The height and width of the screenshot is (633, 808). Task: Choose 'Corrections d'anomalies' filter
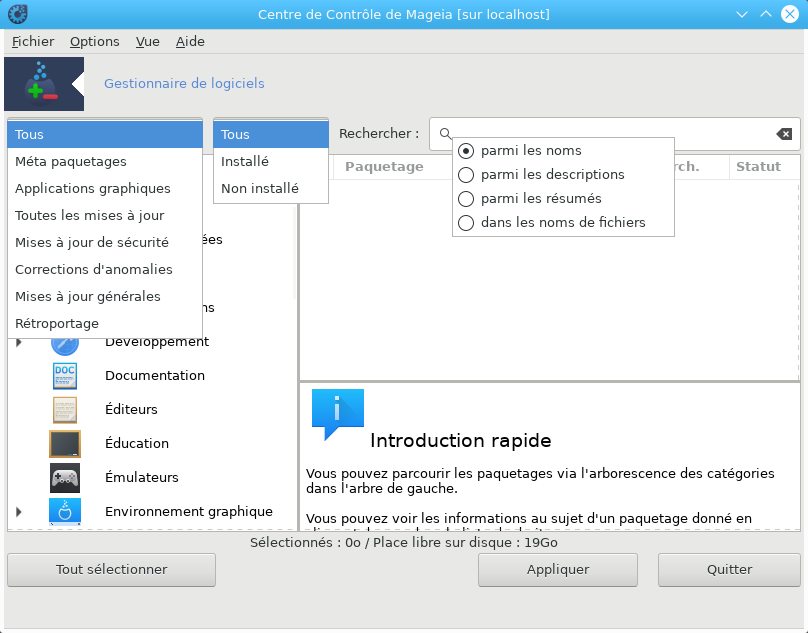(105, 270)
